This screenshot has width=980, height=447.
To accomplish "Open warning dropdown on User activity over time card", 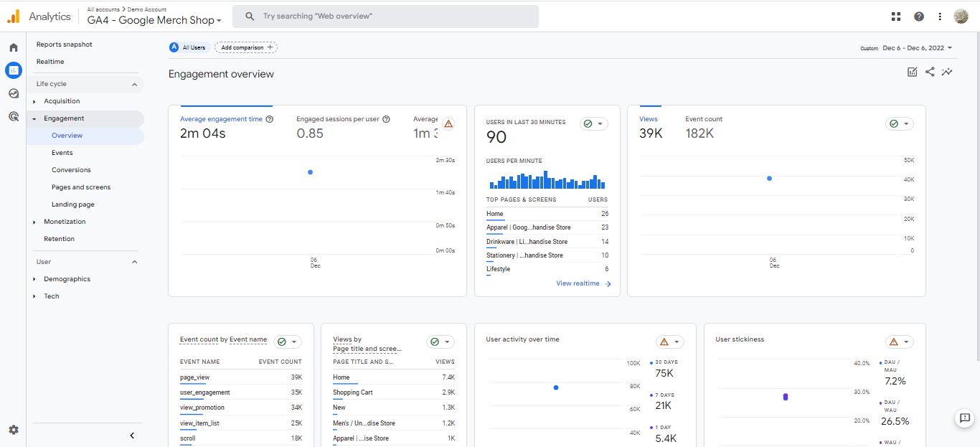I will coord(670,342).
